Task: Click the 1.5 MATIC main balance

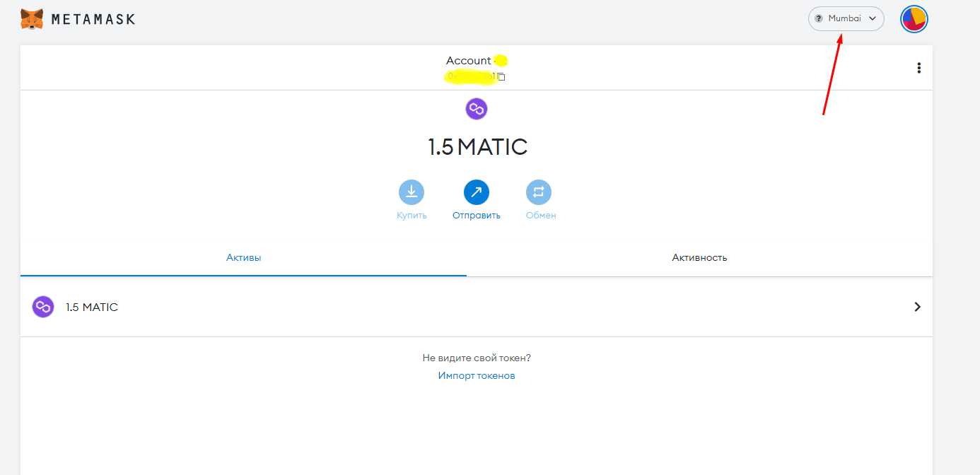Action: (x=477, y=147)
